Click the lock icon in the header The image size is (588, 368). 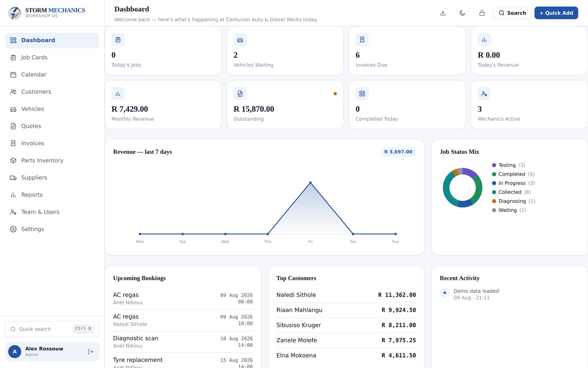click(x=482, y=13)
